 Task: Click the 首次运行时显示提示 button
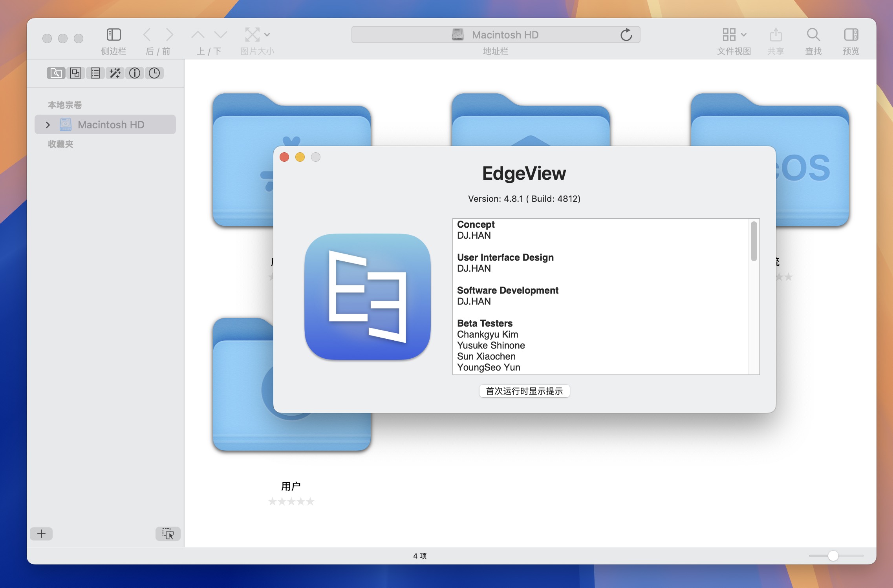(x=524, y=391)
